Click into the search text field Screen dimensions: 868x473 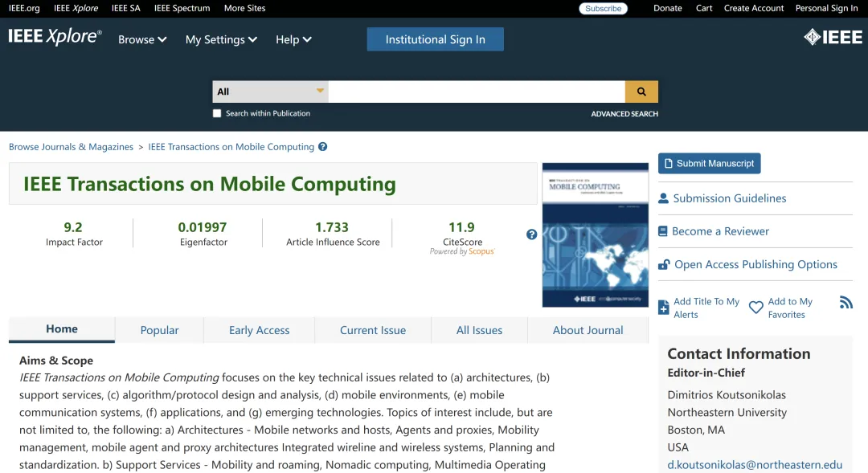click(477, 92)
